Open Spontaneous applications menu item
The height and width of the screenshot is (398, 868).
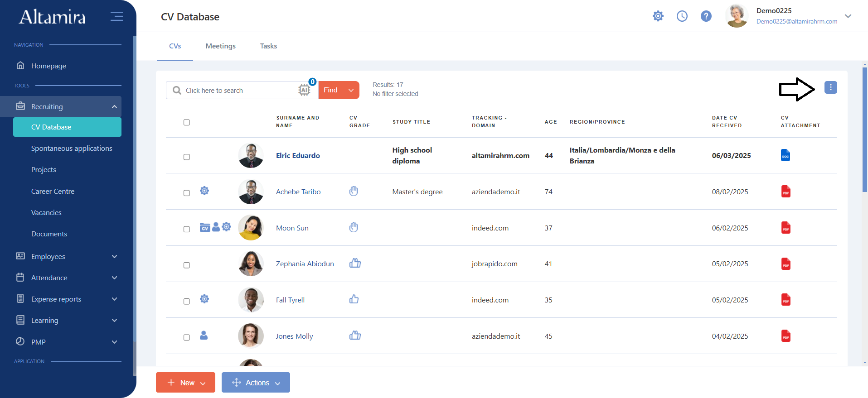click(72, 149)
